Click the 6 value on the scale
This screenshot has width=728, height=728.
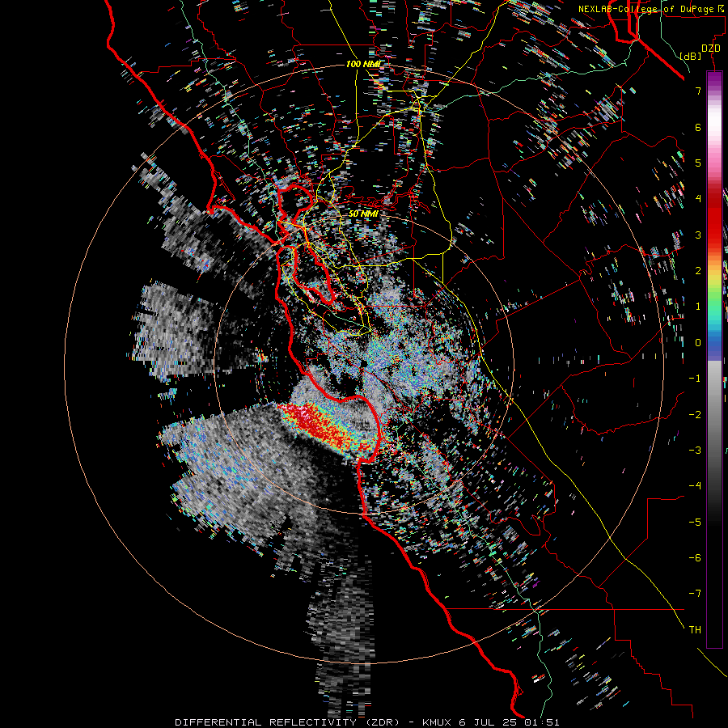[698, 127]
